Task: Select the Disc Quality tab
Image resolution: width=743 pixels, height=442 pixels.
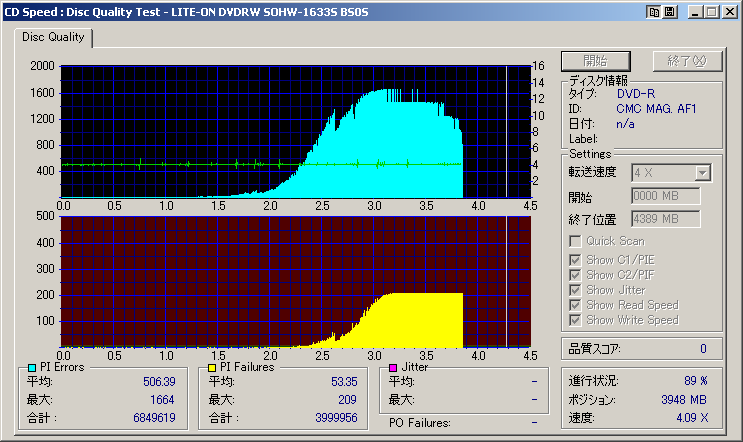Action: (x=53, y=37)
